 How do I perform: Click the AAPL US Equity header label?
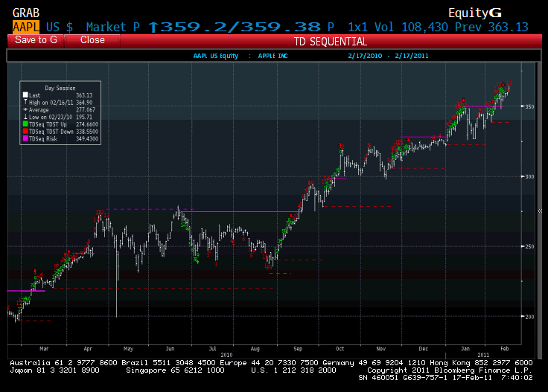click(216, 56)
